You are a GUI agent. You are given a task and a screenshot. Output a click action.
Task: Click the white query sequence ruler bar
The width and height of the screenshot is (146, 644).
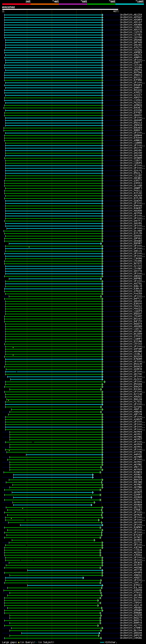click(60, 10)
